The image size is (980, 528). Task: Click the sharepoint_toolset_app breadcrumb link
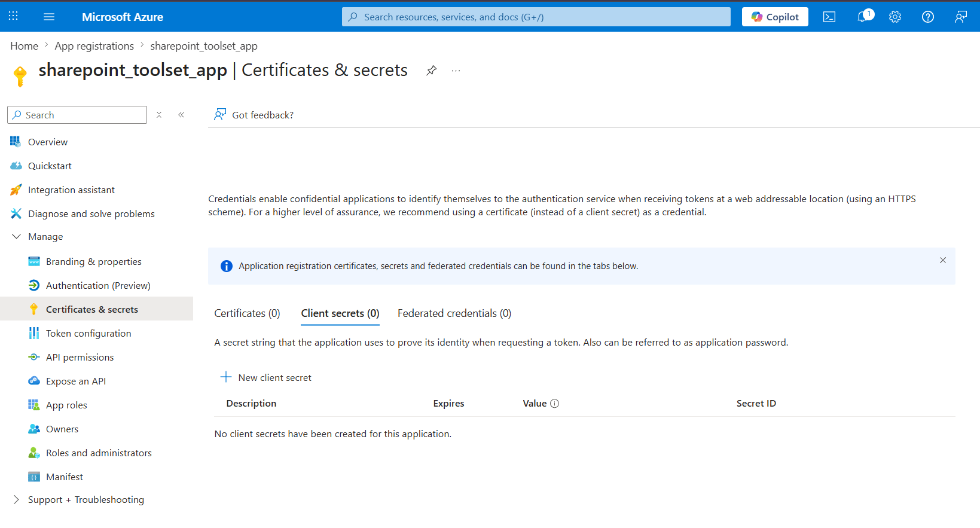204,46
